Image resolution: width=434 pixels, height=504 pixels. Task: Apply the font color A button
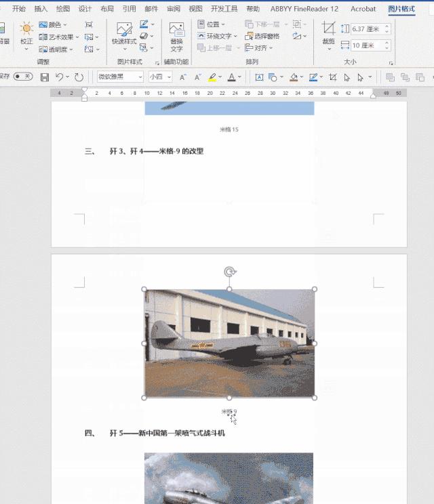pyautogui.click(x=231, y=77)
